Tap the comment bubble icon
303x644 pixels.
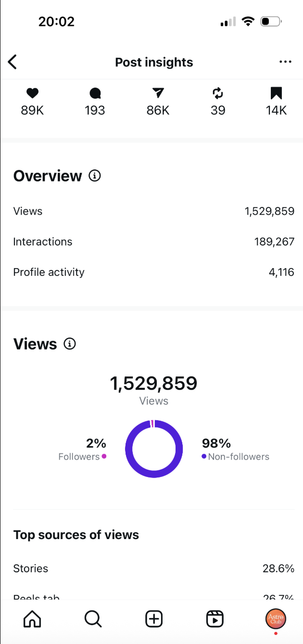tap(95, 93)
